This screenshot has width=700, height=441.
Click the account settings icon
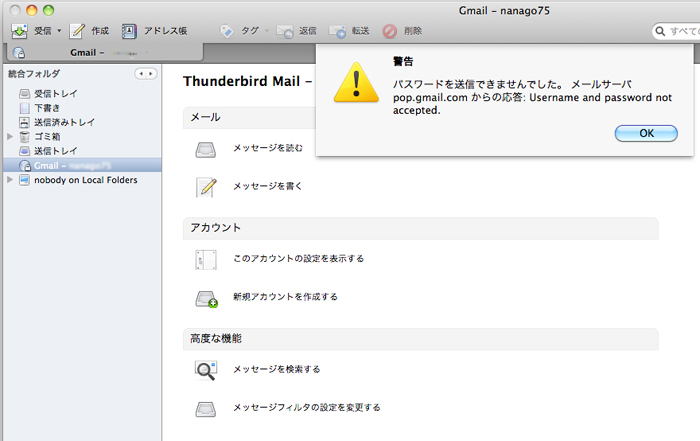[x=206, y=260]
